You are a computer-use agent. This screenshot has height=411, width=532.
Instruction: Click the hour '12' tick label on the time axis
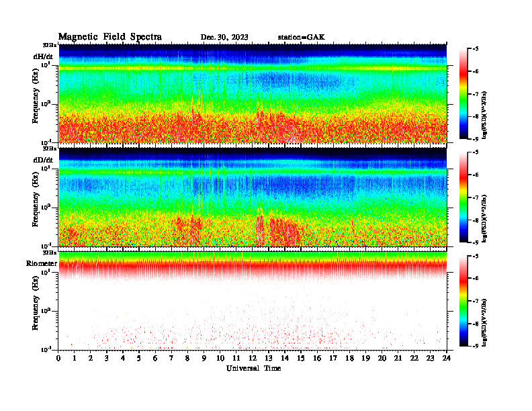pos(253,359)
